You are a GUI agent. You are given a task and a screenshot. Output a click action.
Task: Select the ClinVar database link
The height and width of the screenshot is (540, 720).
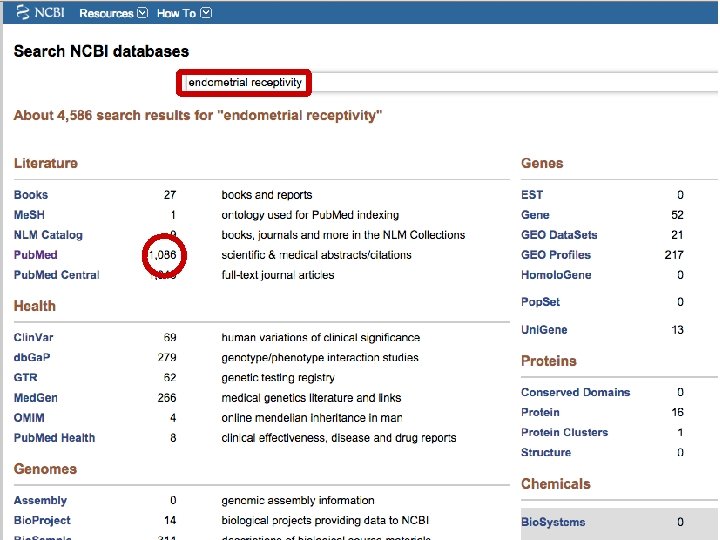click(33, 338)
